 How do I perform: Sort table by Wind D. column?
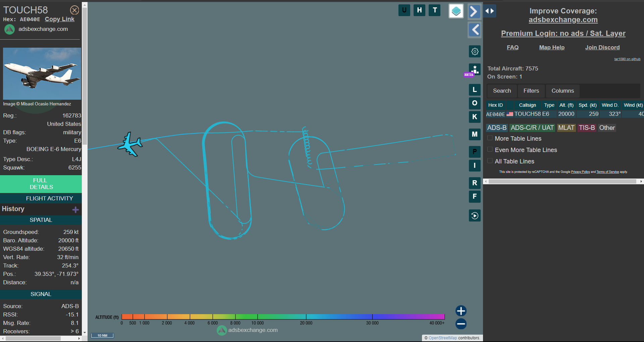610,105
